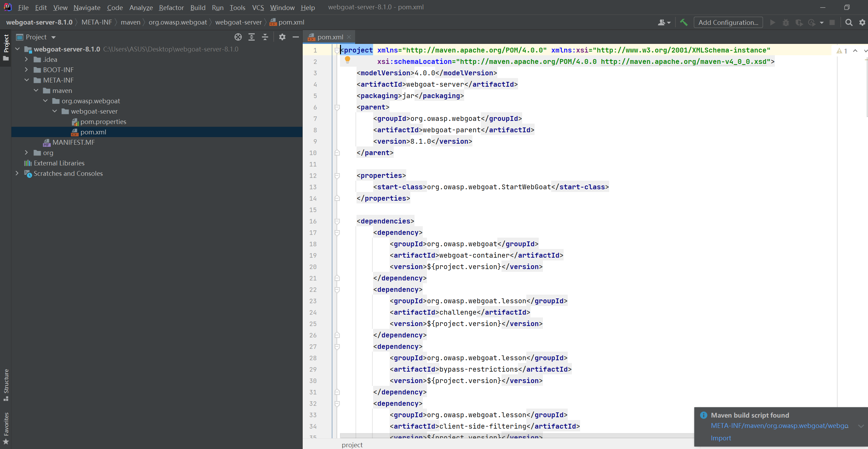Open the Search Everywhere magnifier icon
The image size is (868, 449).
click(x=849, y=22)
